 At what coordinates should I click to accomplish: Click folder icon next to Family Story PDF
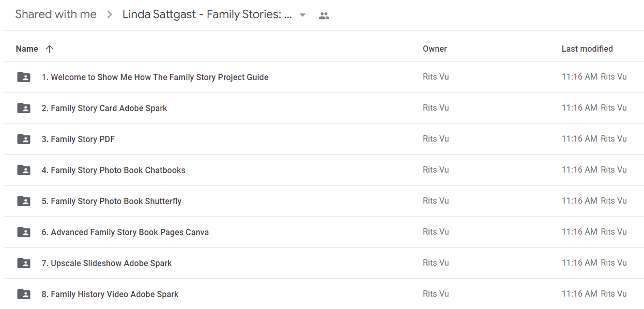(24, 139)
